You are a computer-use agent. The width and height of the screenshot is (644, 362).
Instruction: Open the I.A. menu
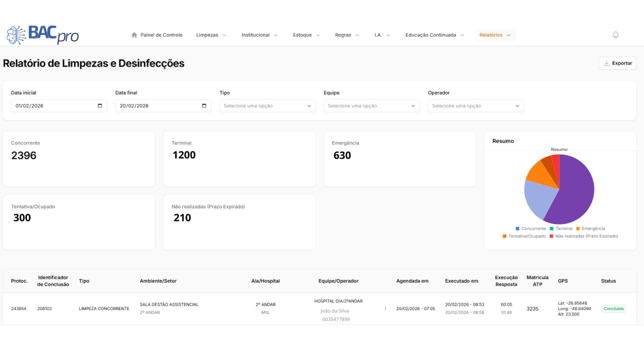click(382, 35)
